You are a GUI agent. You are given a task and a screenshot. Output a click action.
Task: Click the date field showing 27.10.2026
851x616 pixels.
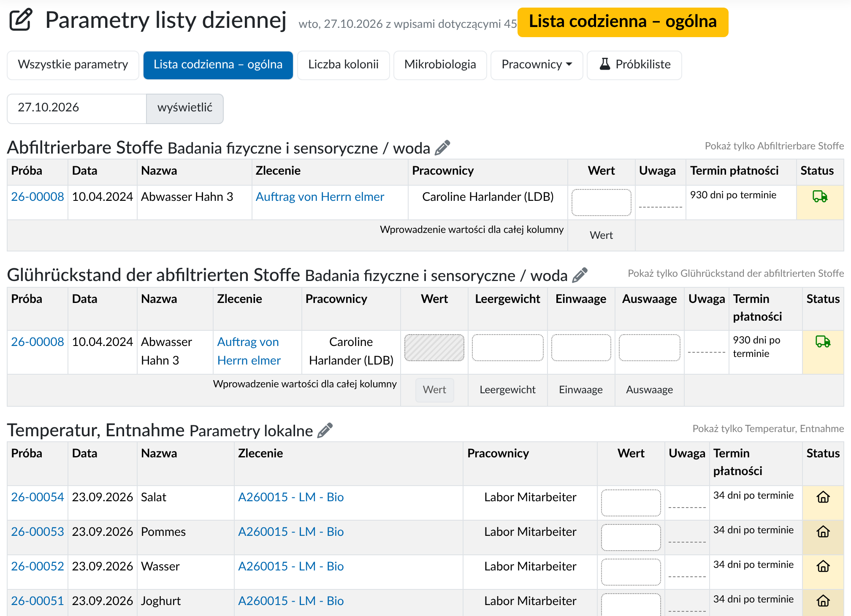[x=77, y=108]
